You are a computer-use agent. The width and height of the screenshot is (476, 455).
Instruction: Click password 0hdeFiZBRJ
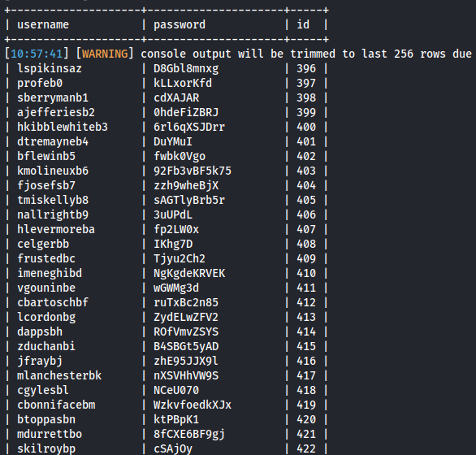(186, 112)
